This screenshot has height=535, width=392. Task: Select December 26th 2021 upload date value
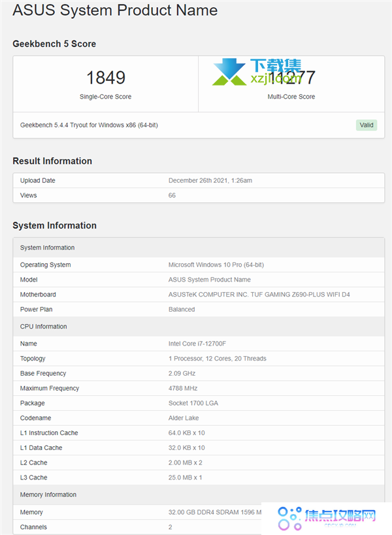[210, 180]
